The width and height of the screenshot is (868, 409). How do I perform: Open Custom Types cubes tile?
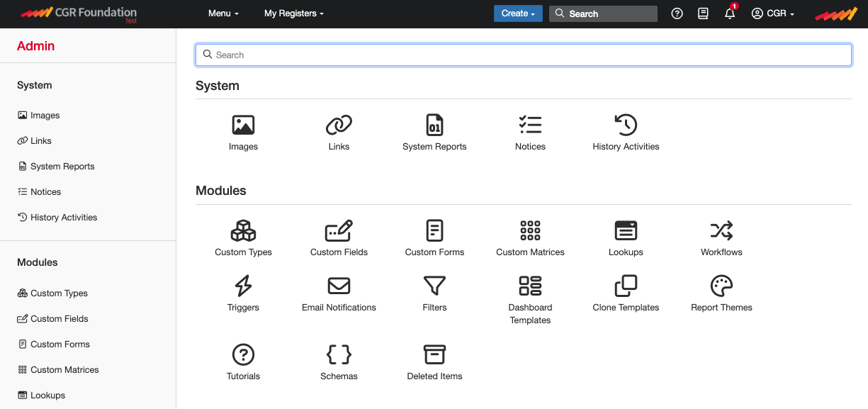243,239
